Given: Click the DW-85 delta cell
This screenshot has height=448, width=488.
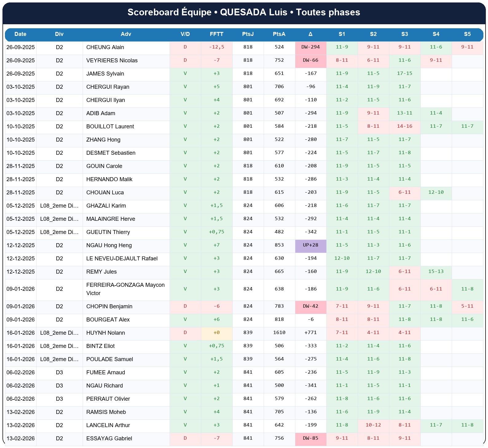Looking at the screenshot, I should click(310, 438).
